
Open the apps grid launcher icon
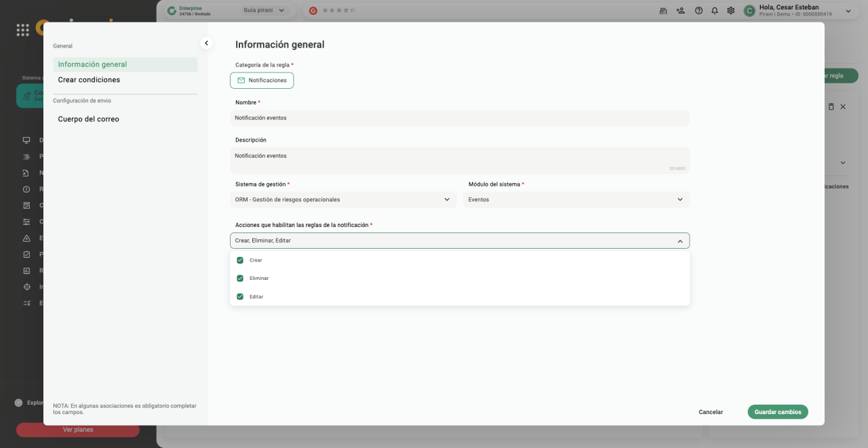tap(23, 30)
